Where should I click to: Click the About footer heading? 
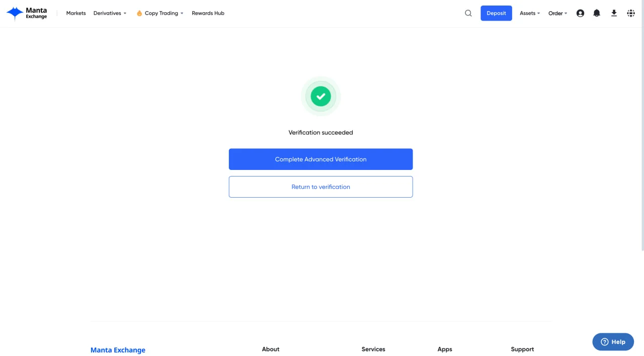point(271,349)
